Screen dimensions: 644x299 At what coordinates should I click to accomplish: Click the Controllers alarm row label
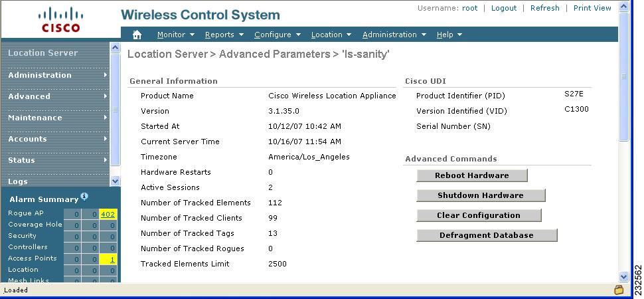[x=27, y=247]
